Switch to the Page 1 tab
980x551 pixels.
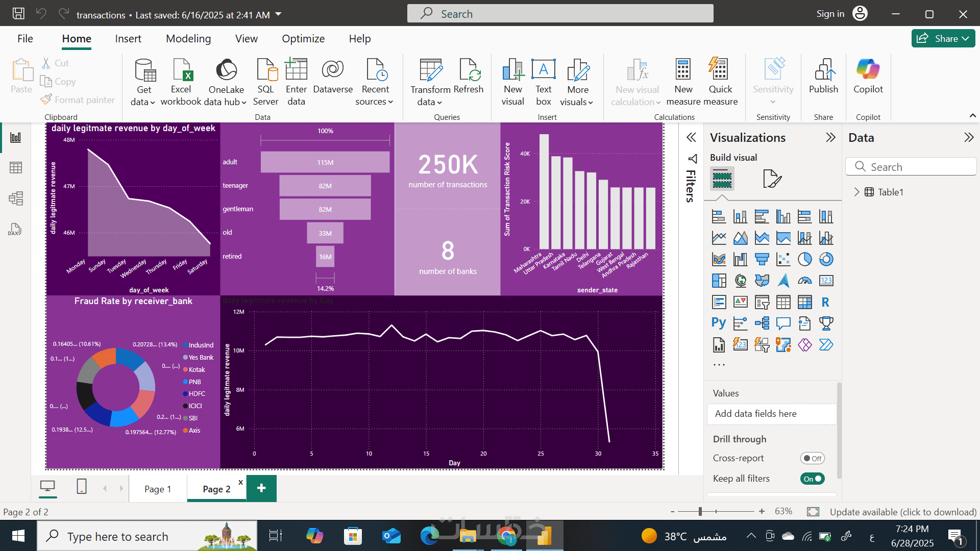coord(158,489)
